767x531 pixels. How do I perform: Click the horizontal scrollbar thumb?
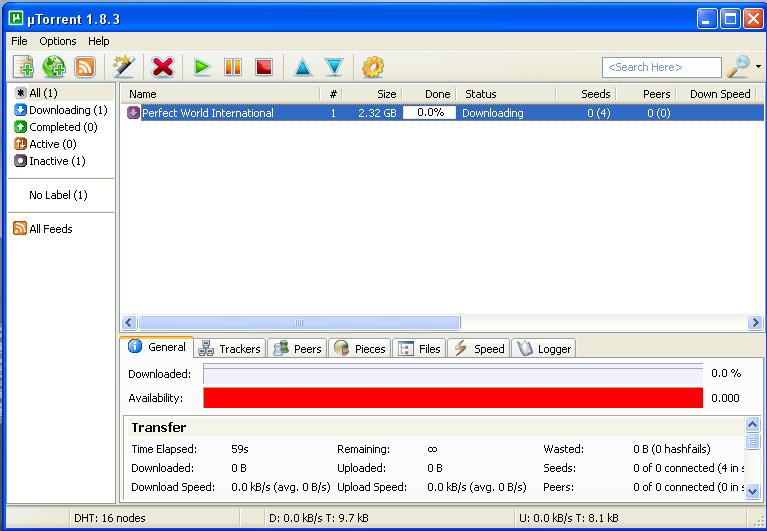pos(299,323)
